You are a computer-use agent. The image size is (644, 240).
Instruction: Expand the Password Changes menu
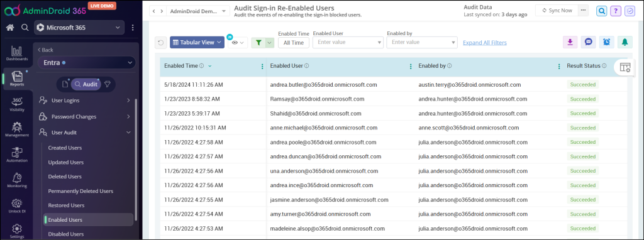tap(85, 117)
